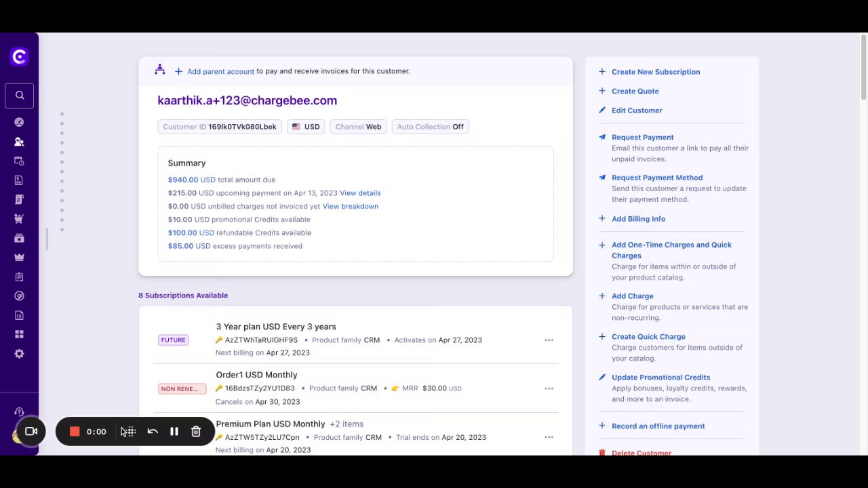
Task: Open more options for 3 Year plan row
Action: (x=549, y=340)
